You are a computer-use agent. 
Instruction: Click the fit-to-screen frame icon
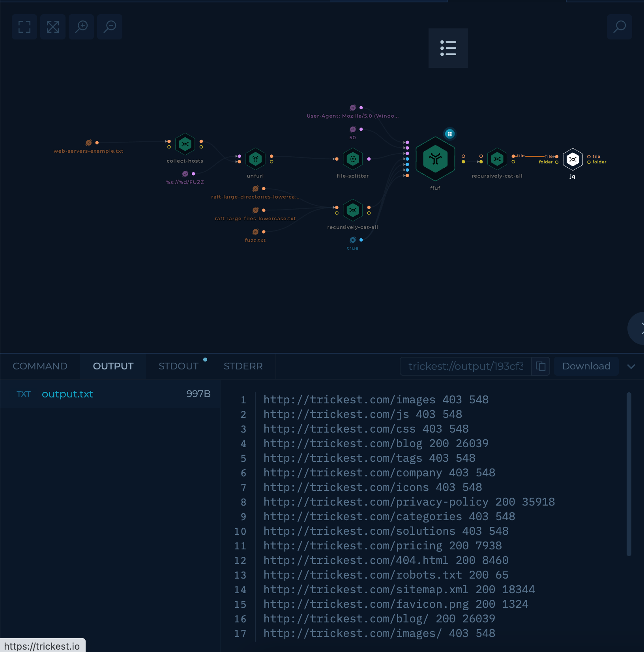click(x=24, y=27)
